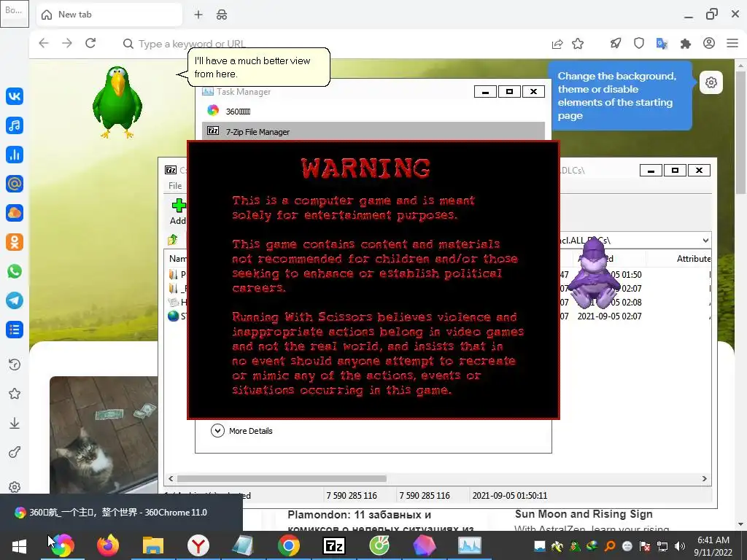Open the green Coc Coc taskbar icon

[379, 545]
